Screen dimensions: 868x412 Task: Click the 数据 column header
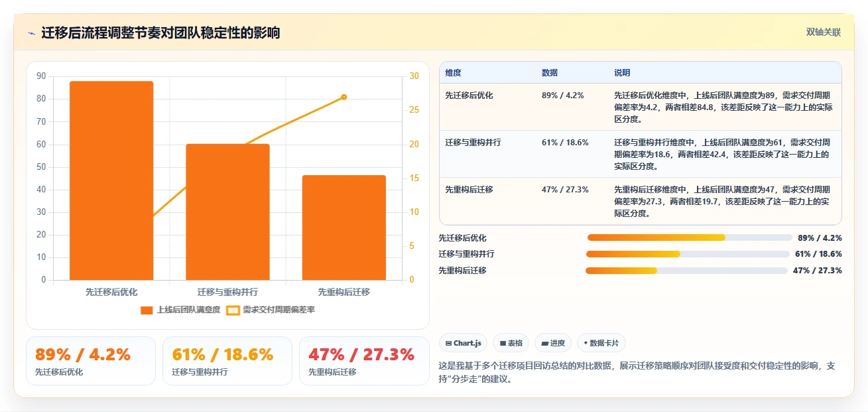pyautogui.click(x=550, y=73)
